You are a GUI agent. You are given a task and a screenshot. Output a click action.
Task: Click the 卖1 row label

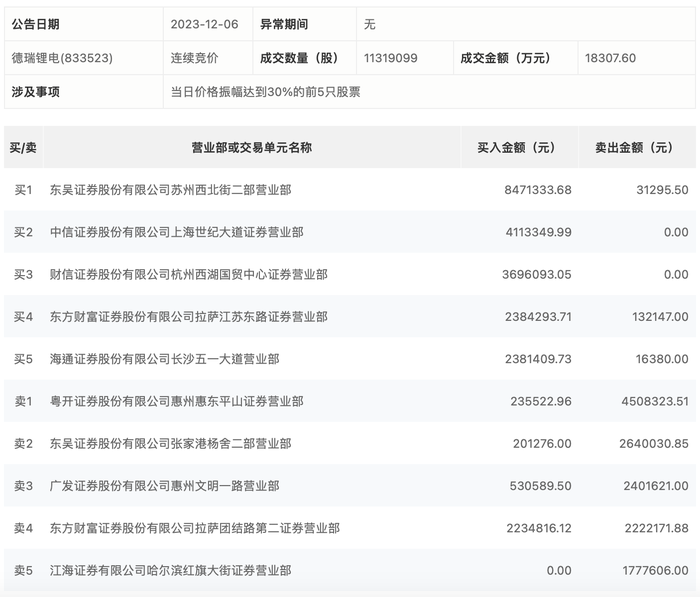23,401
